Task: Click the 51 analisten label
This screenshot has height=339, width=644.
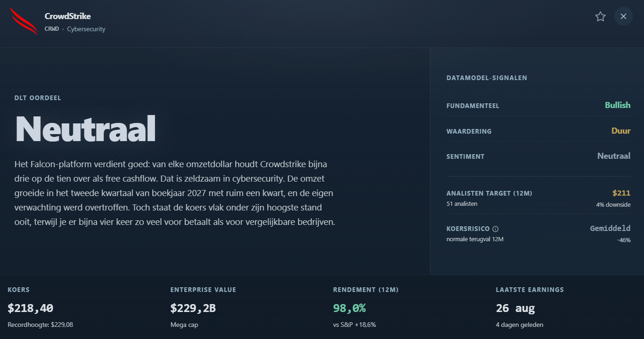Action: tap(462, 203)
